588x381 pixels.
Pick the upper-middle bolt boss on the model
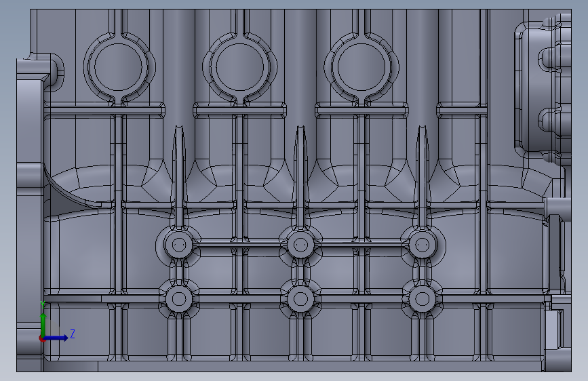point(300,245)
